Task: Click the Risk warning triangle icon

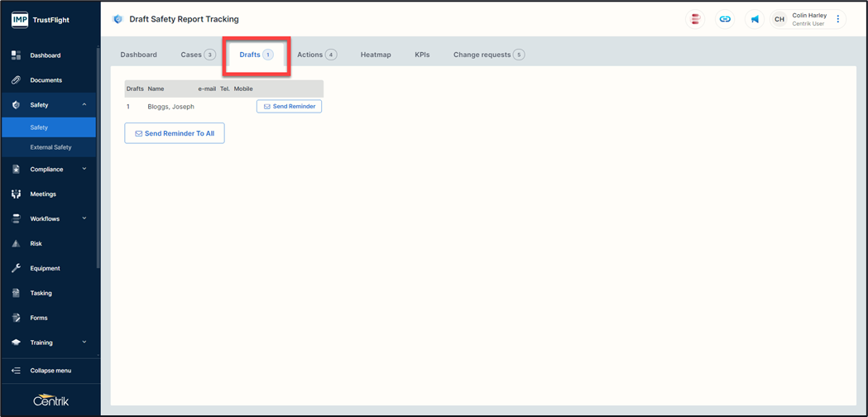Action: (x=16, y=244)
